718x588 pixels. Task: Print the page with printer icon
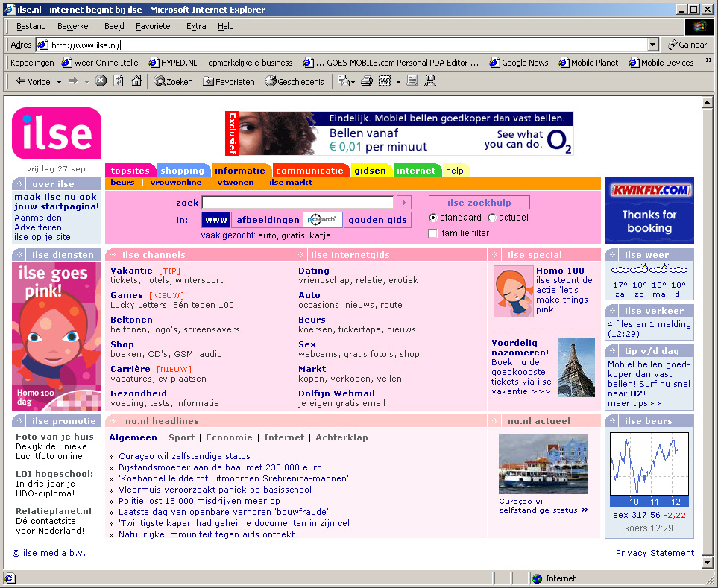coord(367,81)
